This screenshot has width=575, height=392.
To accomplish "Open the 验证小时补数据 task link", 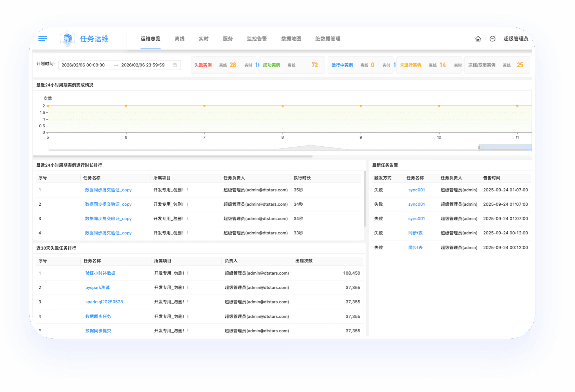I will pyautogui.click(x=100, y=273).
